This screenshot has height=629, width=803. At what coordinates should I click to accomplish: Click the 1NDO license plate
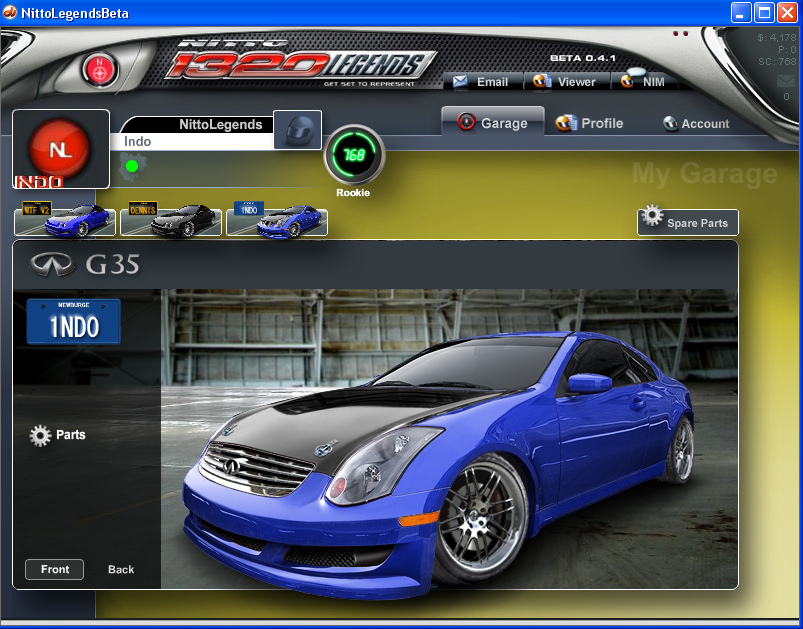(x=74, y=322)
